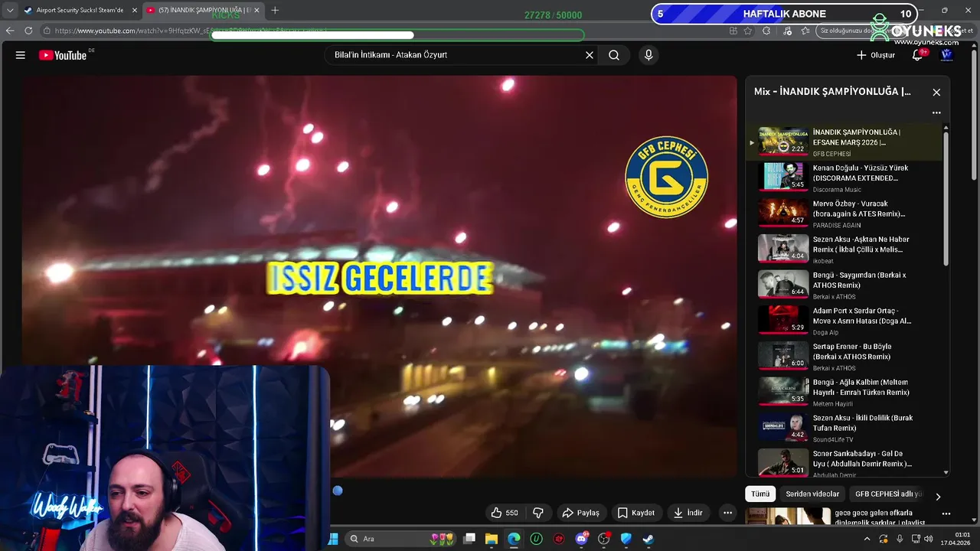Open the tab search dropdown
This screenshot has height=551, width=980.
point(10,11)
